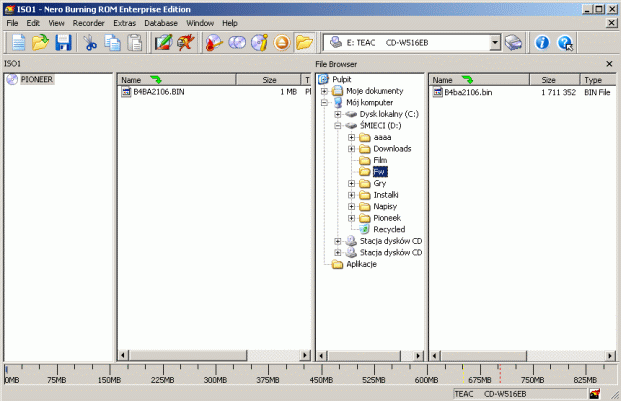Open the View menu
This screenshot has width=621, height=401.
(x=56, y=23)
